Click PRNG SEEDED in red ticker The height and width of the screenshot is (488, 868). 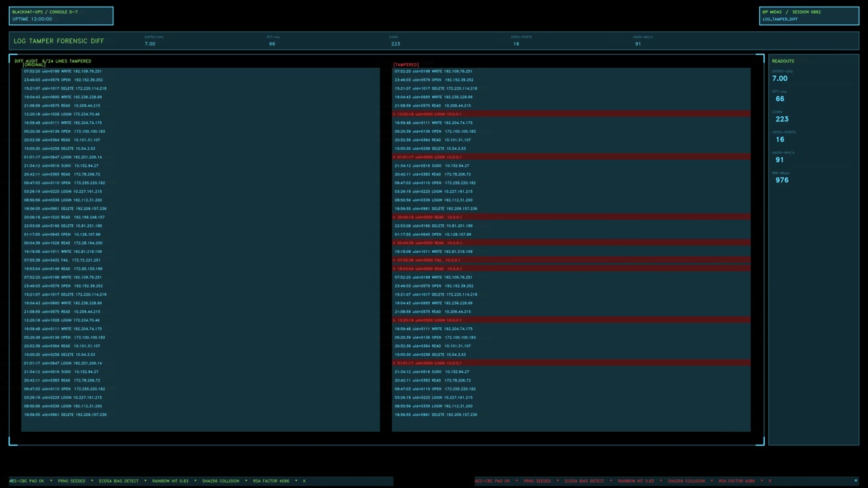tap(537, 481)
